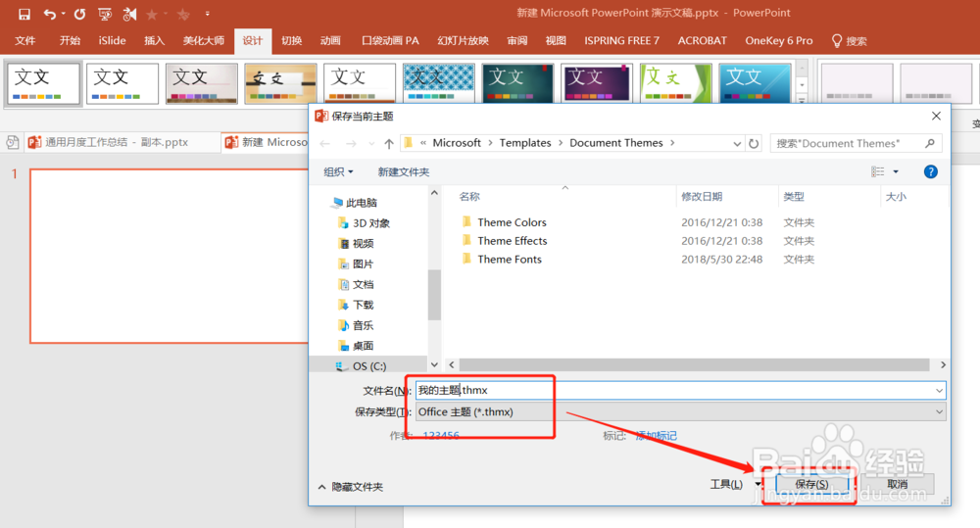
Task: Open the 视图 ribbon tab
Action: (556, 40)
